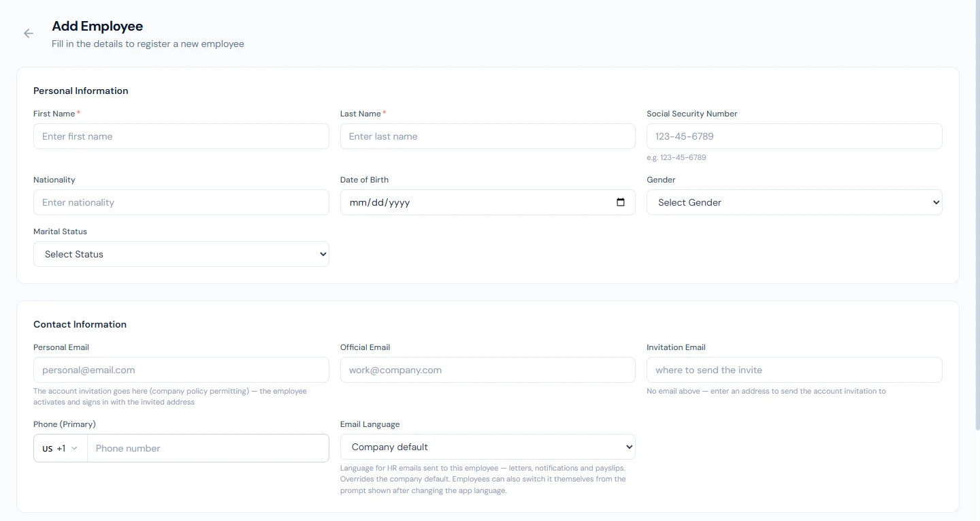Click the Official Email input field
Screen dimensions: 980x521
coord(487,370)
